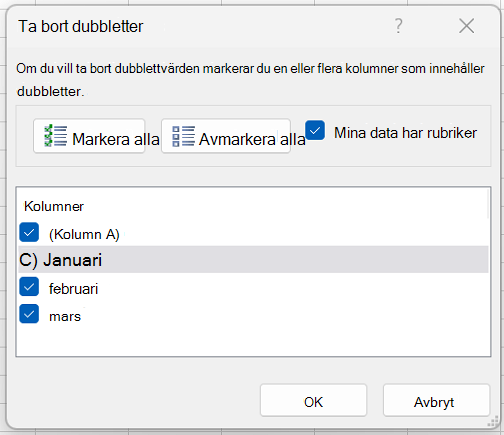The image size is (504, 435).
Task: Close the Ta bort dubbletter dialog
Action: point(466,26)
